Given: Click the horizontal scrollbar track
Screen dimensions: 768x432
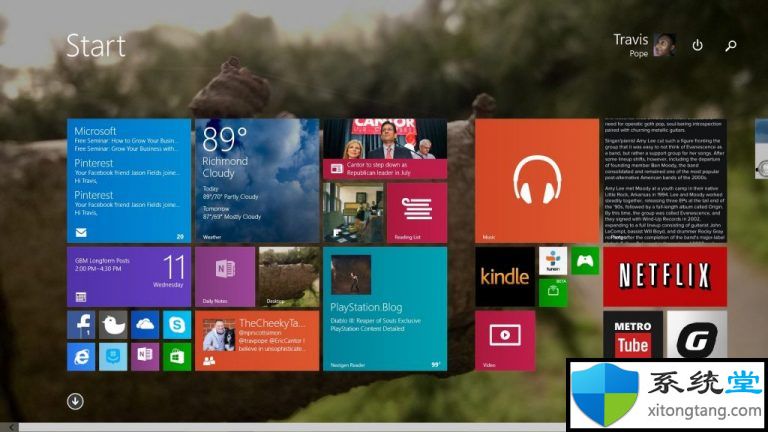Looking at the screenshot, I should pyautogui.click(x=292, y=428).
